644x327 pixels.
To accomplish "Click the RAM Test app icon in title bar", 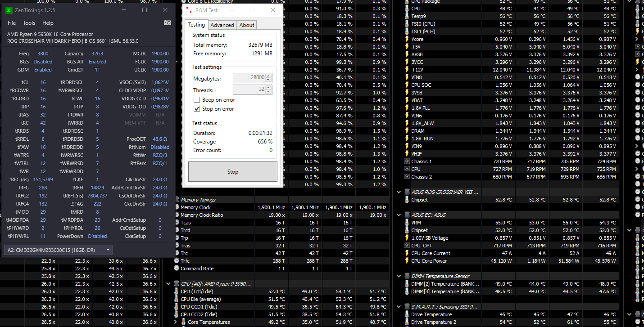I will (189, 10).
